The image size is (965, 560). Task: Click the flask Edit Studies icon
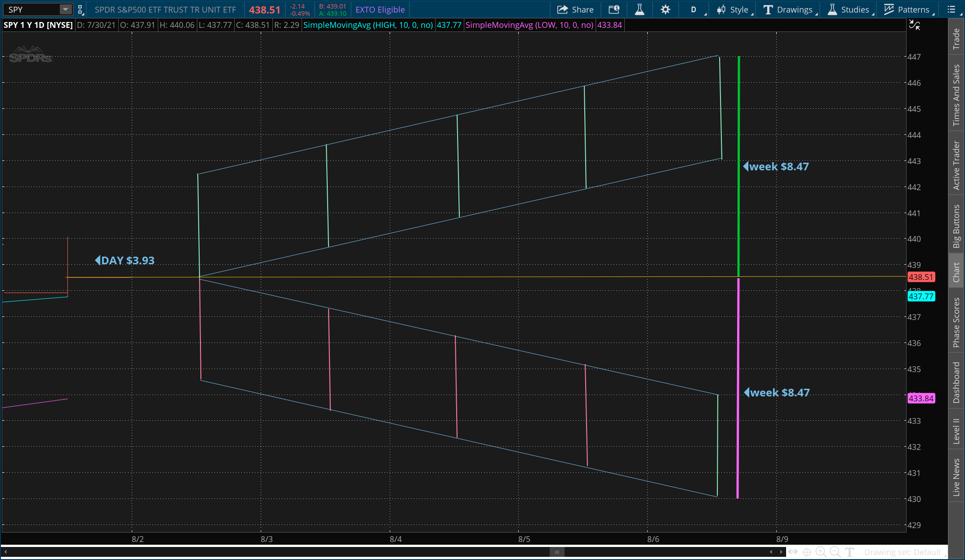click(x=639, y=9)
